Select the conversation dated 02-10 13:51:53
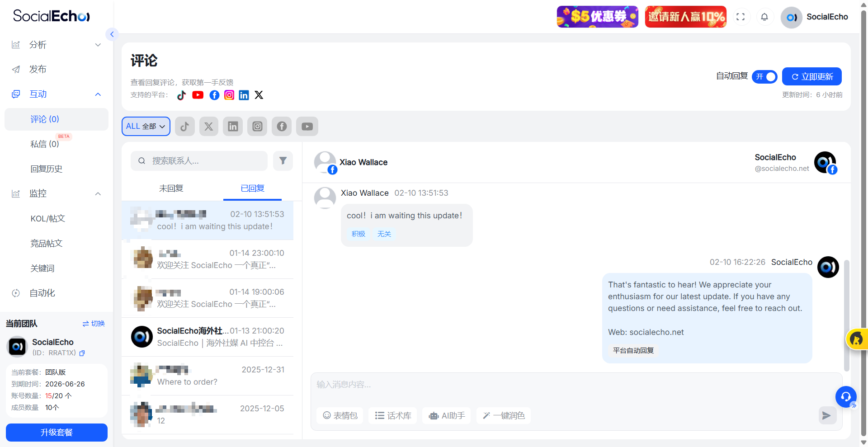 [208, 221]
